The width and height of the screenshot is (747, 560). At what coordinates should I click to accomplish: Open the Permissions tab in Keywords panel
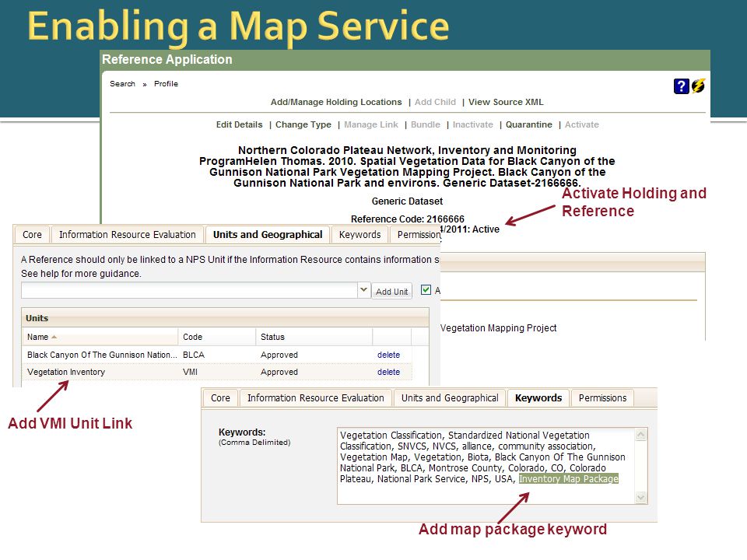[602, 398]
